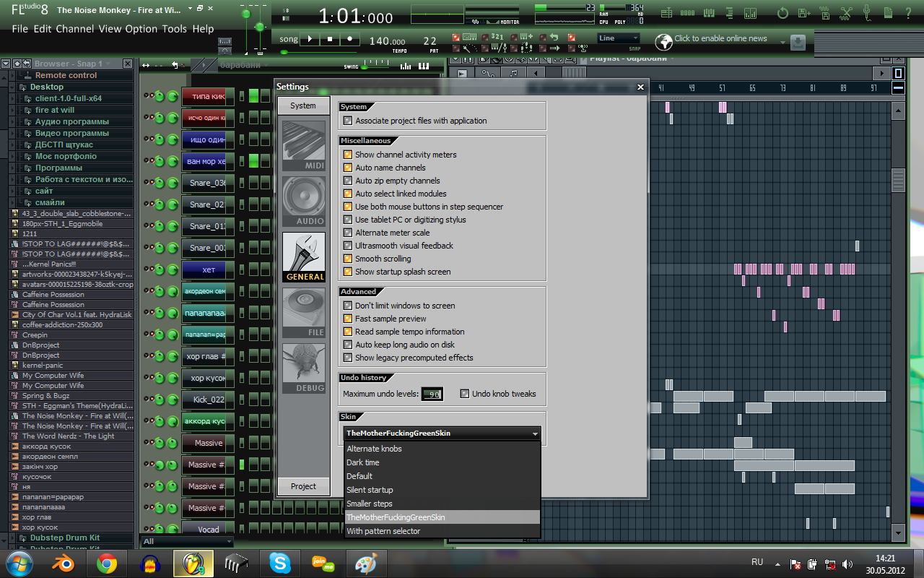The height and width of the screenshot is (578, 924).
Task: Open the Option menu
Action: (141, 29)
